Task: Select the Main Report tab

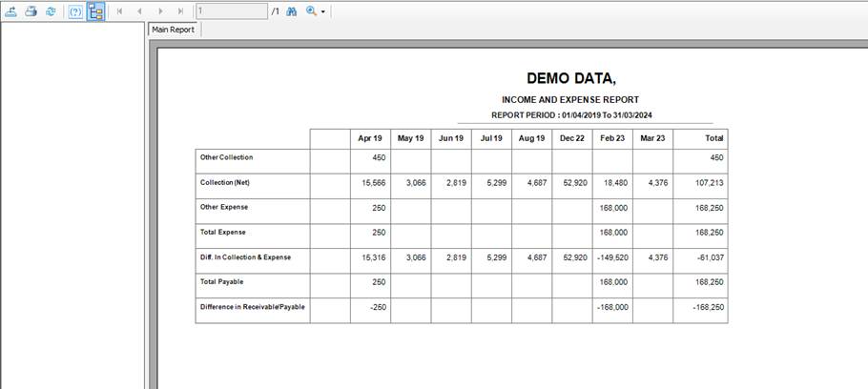Action: coord(174,30)
